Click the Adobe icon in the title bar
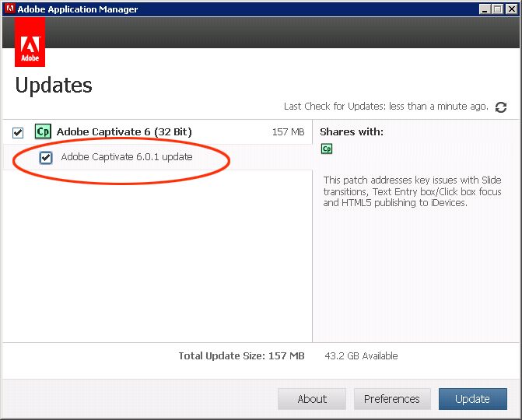Viewport: 522px width, 420px height. click(9, 9)
